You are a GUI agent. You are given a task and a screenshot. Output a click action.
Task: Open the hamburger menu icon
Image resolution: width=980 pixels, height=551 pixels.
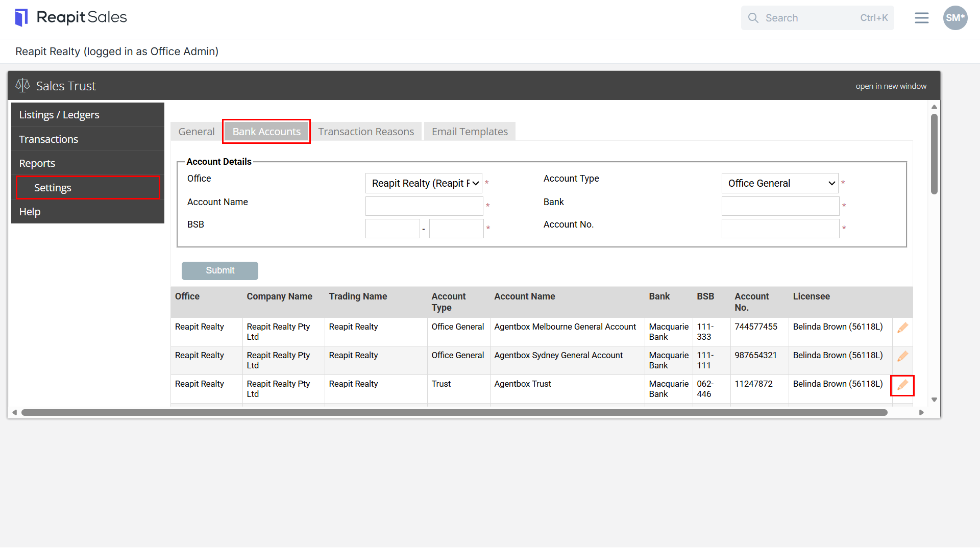(x=921, y=18)
